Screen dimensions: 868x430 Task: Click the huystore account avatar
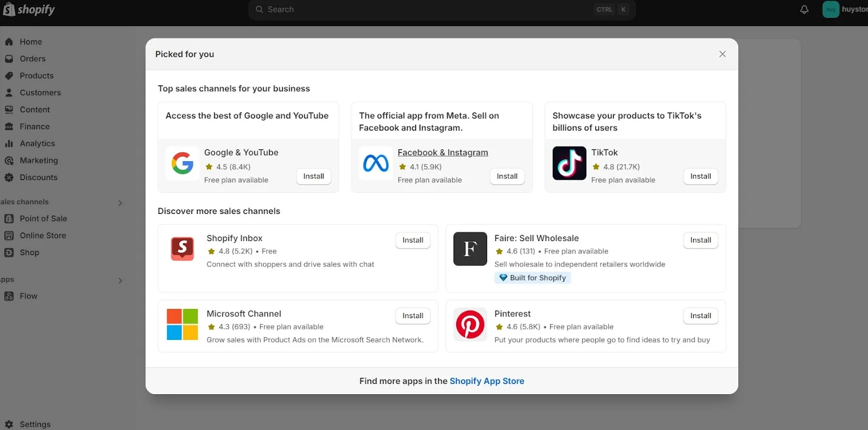(831, 9)
